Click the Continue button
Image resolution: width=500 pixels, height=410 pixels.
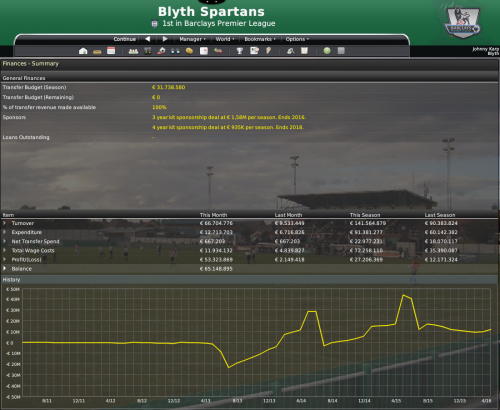124,39
